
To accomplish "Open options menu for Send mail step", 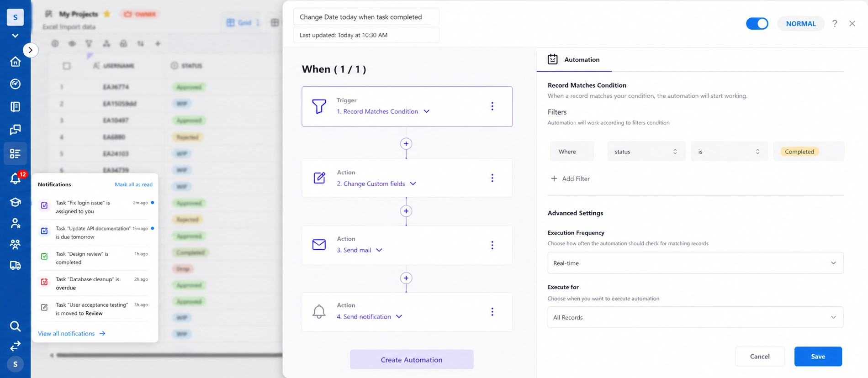I will pos(492,245).
